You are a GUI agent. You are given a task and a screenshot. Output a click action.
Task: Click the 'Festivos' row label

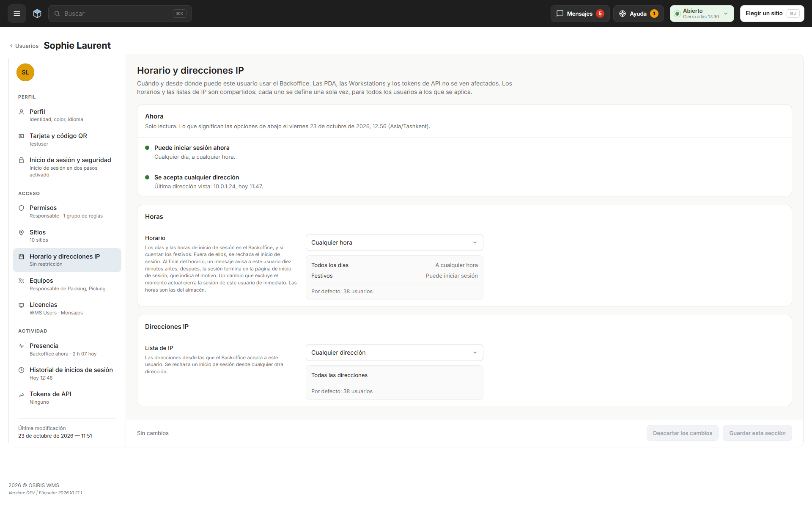pos(322,276)
